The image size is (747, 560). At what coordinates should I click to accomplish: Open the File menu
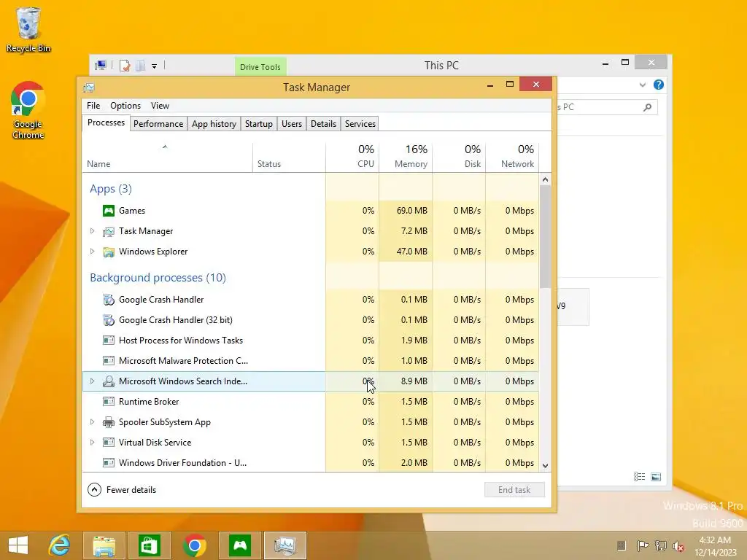(93, 106)
